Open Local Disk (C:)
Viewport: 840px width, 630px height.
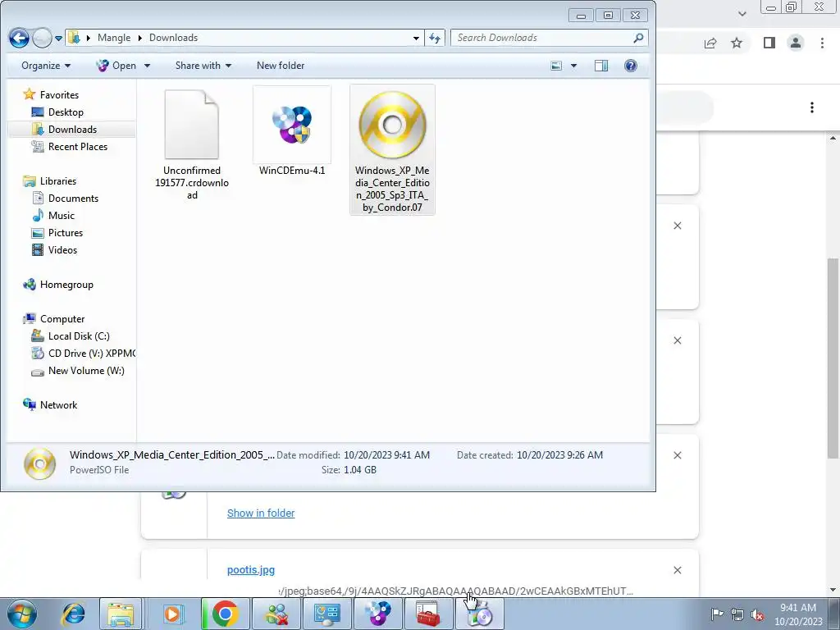pos(78,336)
